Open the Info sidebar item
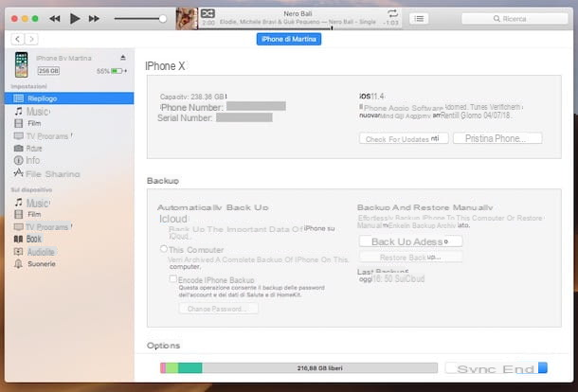The height and width of the screenshot is (392, 578). point(27,160)
